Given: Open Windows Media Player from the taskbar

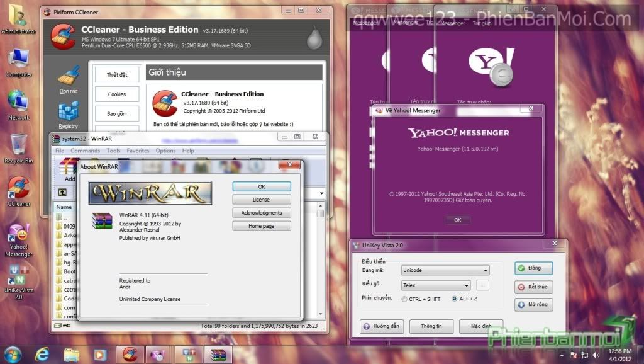Looking at the screenshot, I should coord(100,355).
